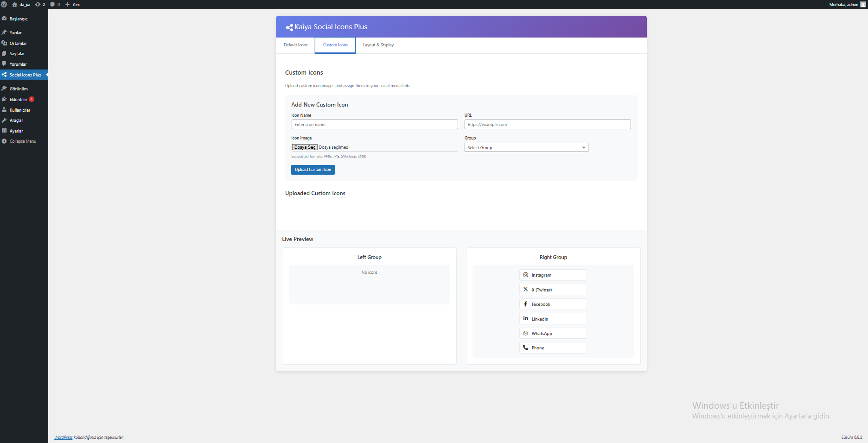Image resolution: width=868 pixels, height=443 pixels.
Task: Click the Facebook icon in live preview
Action: click(x=525, y=304)
